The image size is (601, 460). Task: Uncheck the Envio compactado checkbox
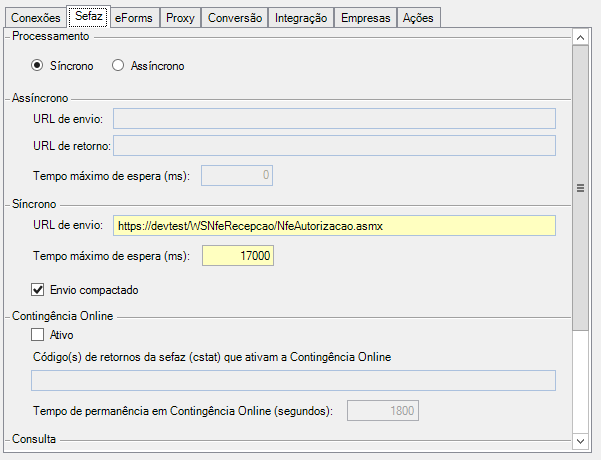tap(38, 290)
